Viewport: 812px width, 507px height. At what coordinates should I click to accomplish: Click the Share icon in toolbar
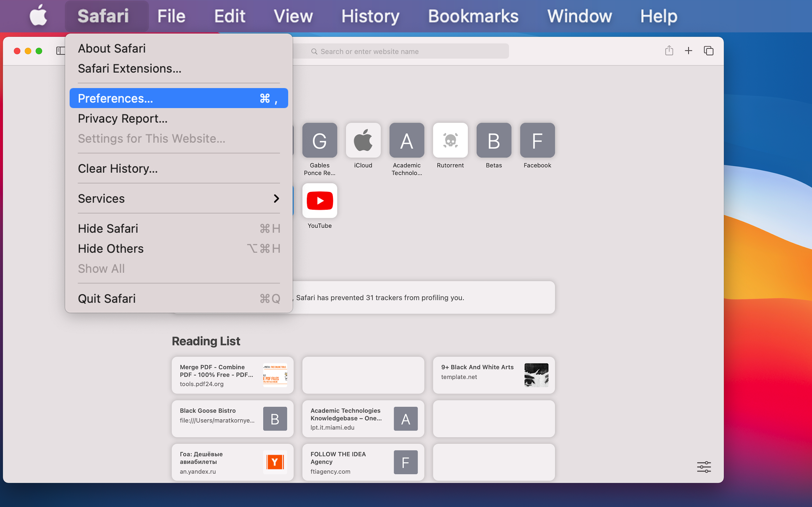pyautogui.click(x=669, y=51)
